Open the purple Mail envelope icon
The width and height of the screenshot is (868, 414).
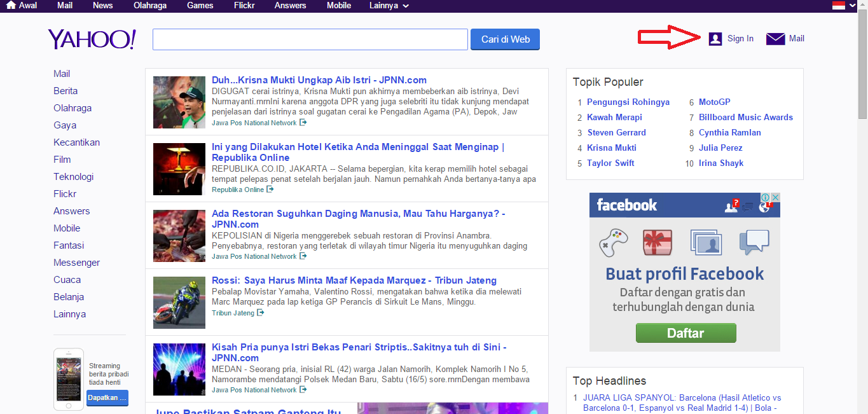pyautogui.click(x=775, y=39)
